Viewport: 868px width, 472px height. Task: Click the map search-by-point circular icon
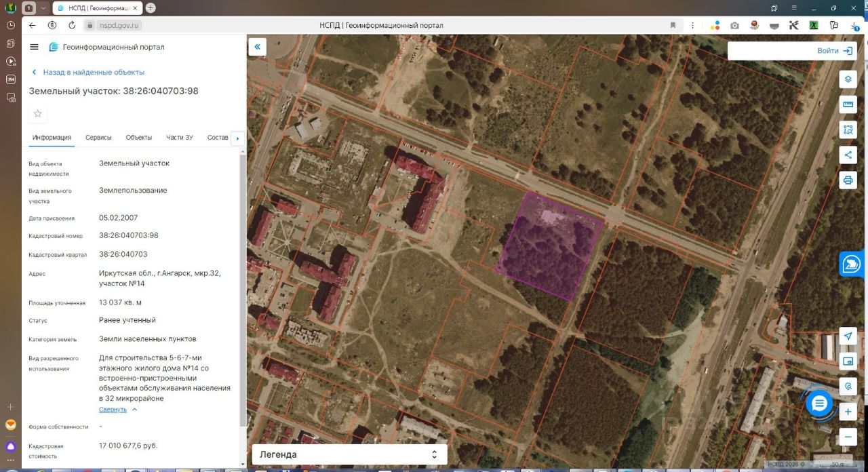(x=848, y=387)
